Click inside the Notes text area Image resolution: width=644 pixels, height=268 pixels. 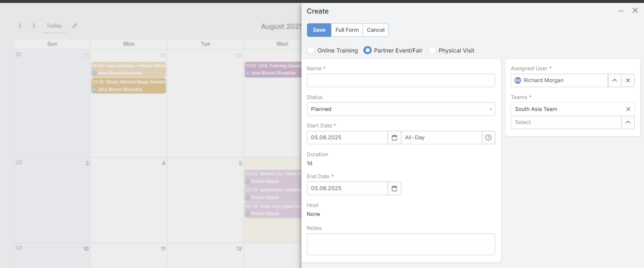click(401, 244)
